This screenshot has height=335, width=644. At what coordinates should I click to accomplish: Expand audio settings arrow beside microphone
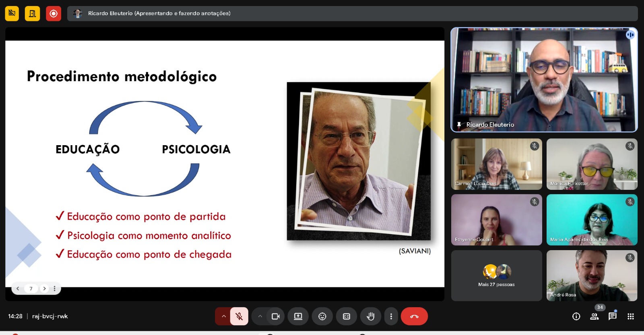[223, 317]
